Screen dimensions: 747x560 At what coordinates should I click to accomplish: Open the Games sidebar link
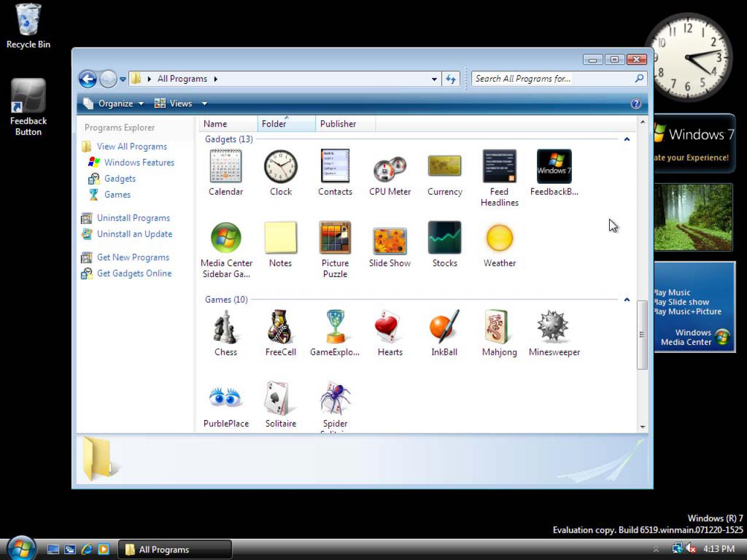pyautogui.click(x=117, y=195)
